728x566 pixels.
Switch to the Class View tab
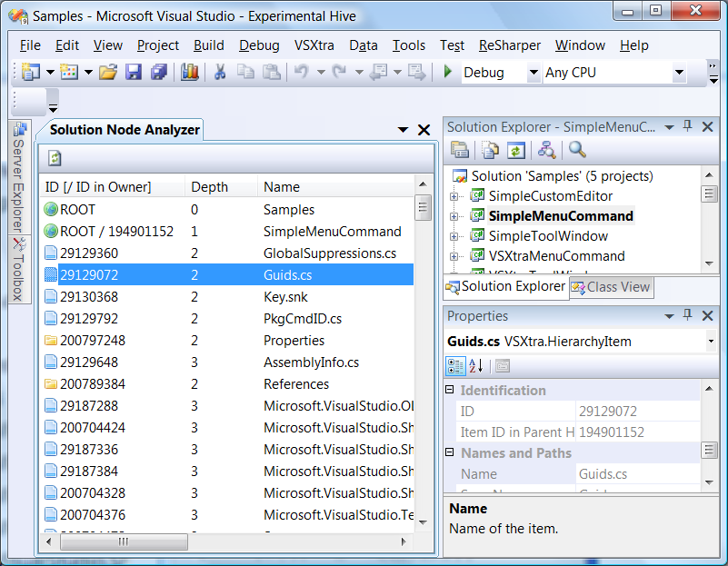point(611,287)
